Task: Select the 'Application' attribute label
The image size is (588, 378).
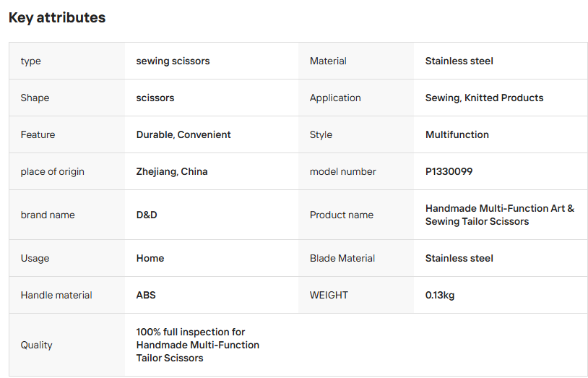Action: point(335,98)
